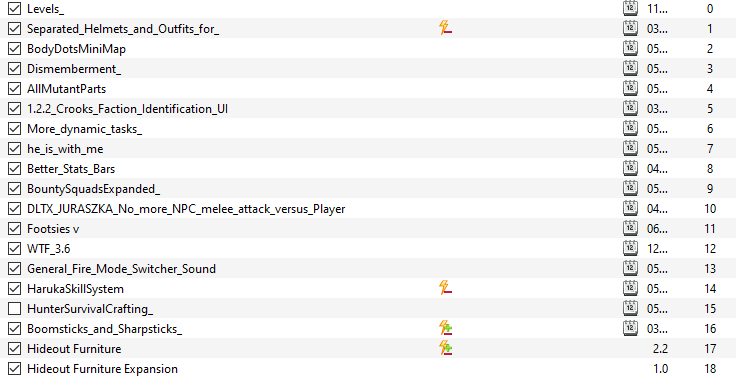736x376 pixels.
Task: Click calendar icon on HunterSurvivalCrafting_ row
Action: click(630, 308)
